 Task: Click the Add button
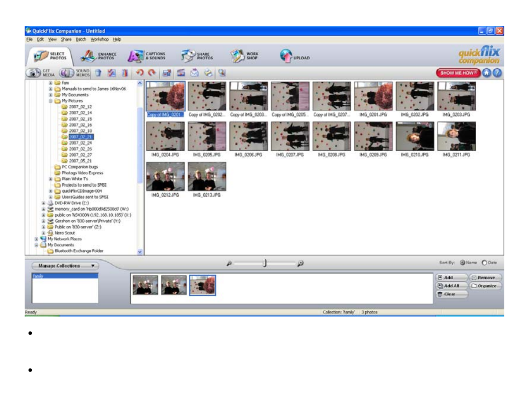click(x=452, y=278)
